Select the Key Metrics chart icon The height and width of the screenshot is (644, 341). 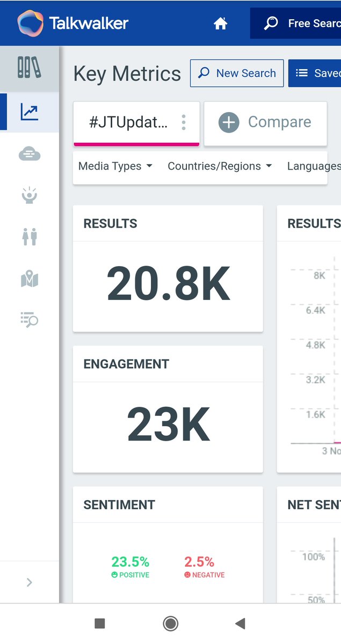point(30,112)
